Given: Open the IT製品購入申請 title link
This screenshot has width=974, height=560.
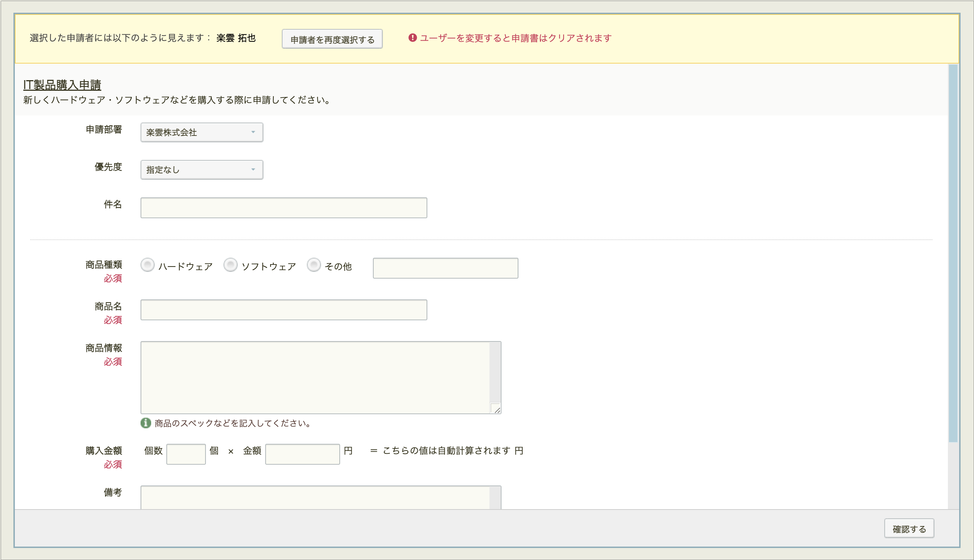Looking at the screenshot, I should click(62, 85).
